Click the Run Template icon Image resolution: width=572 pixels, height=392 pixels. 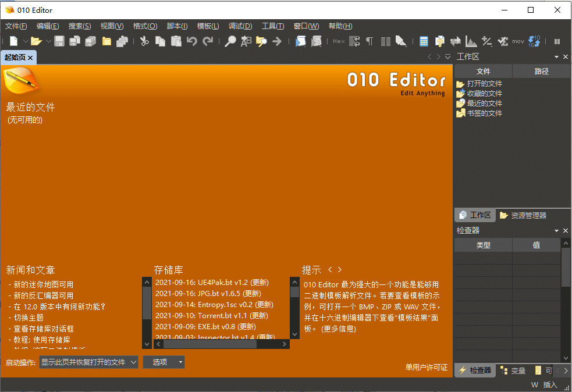317,41
